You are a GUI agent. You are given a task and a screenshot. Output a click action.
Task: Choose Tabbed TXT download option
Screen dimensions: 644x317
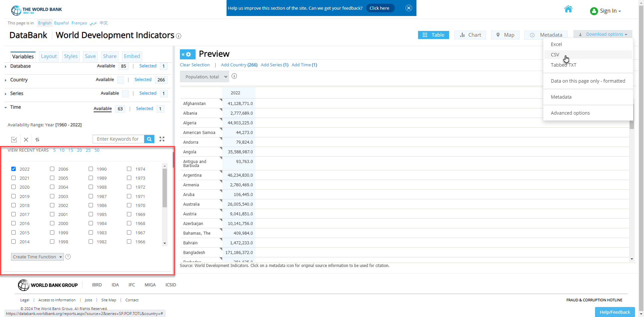click(563, 65)
